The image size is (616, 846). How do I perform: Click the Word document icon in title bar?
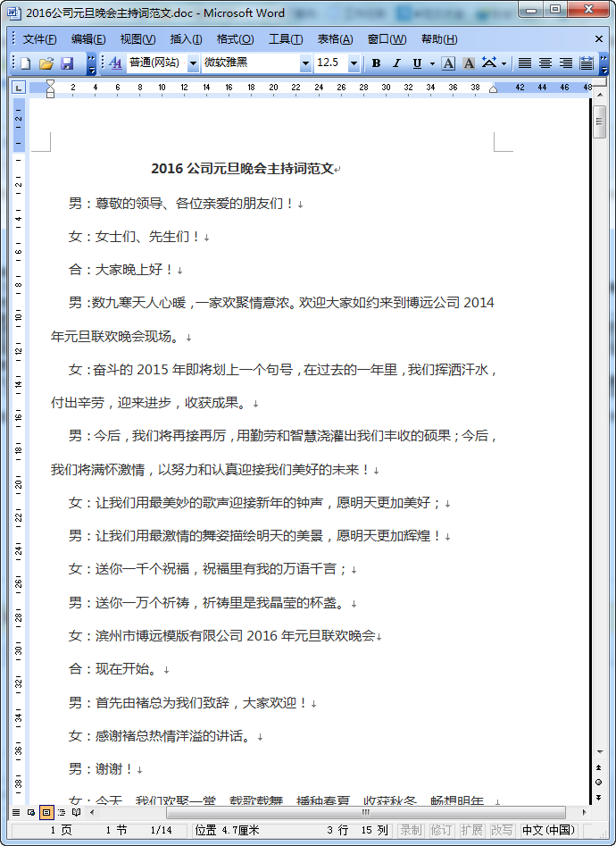click(x=14, y=12)
